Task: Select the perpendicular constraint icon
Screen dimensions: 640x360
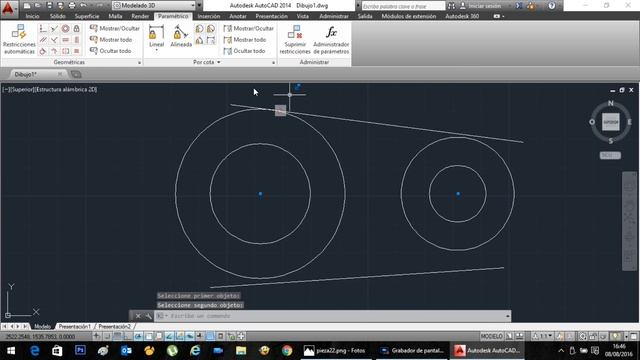Action: click(54, 40)
